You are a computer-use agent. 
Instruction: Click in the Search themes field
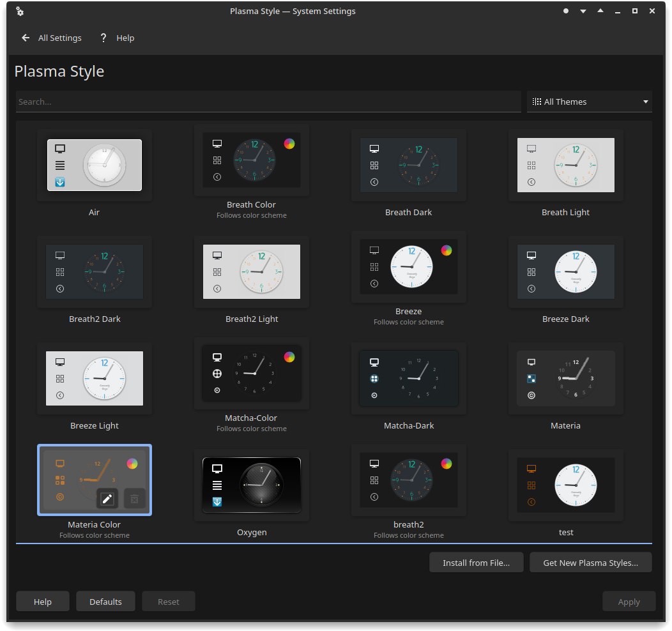pos(268,102)
